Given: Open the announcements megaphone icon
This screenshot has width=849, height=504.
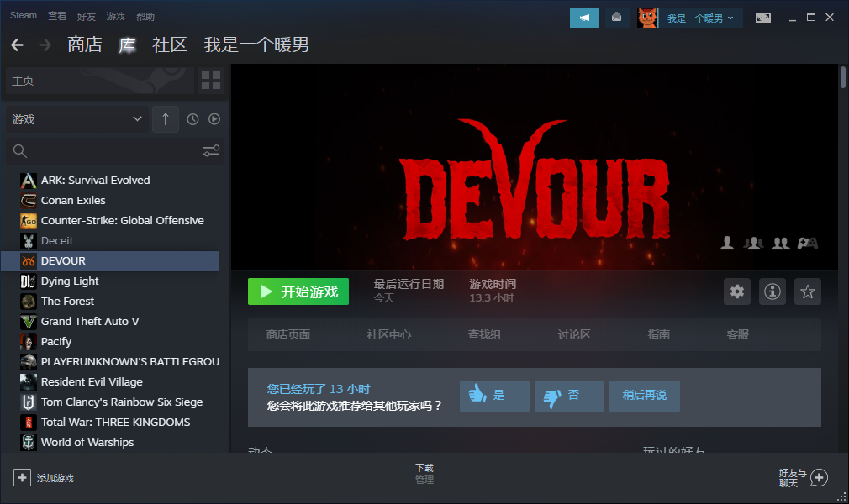Looking at the screenshot, I should (583, 18).
